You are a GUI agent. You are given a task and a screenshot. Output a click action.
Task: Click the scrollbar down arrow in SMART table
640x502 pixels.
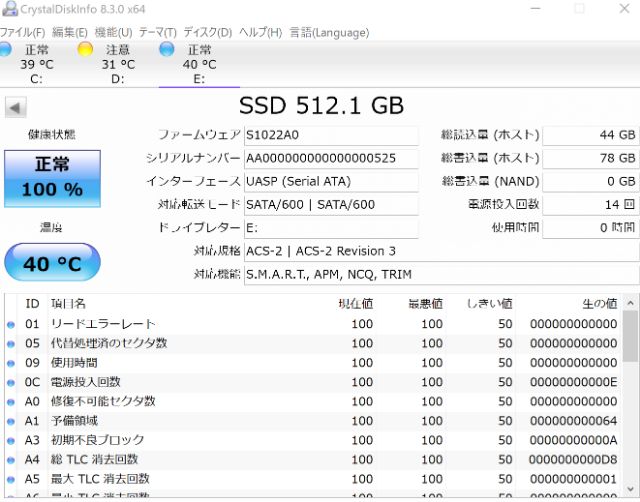coord(631,489)
